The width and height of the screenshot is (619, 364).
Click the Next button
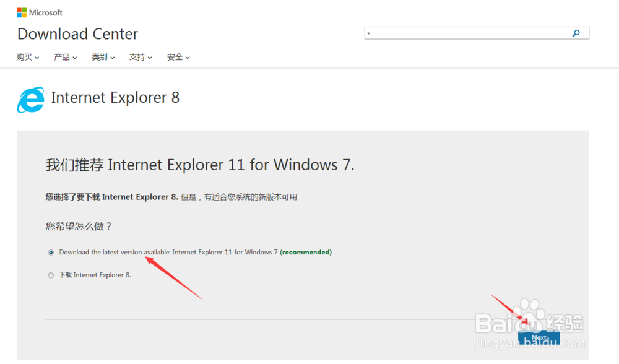[539, 338]
